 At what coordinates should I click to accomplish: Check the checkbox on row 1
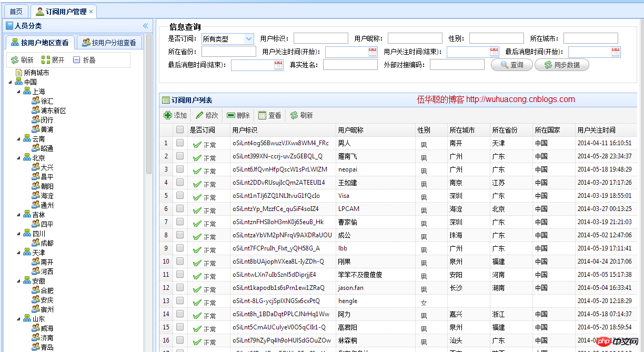point(179,144)
